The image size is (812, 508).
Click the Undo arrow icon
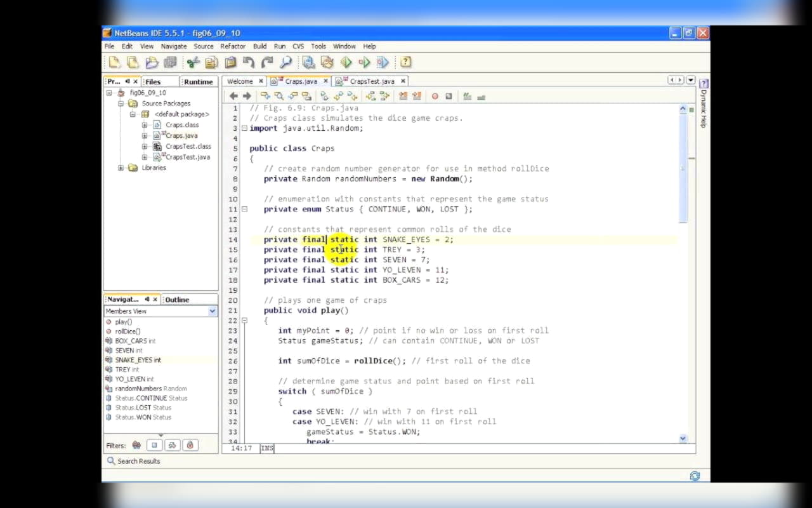click(249, 62)
